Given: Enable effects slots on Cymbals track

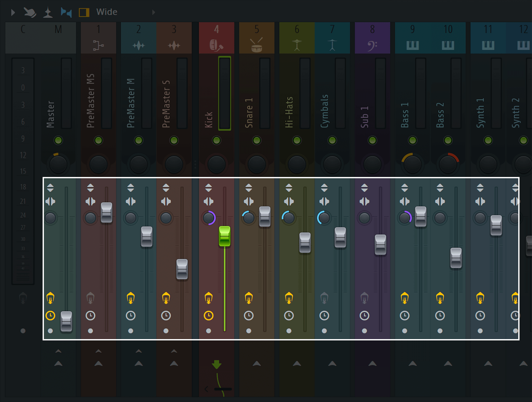Looking at the screenshot, I should point(324,298).
